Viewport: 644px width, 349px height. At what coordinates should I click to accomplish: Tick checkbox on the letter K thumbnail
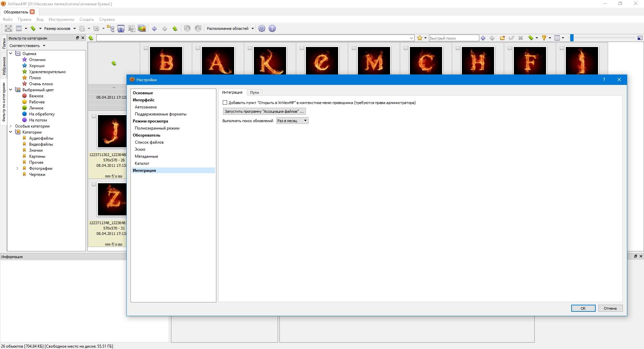(250, 48)
